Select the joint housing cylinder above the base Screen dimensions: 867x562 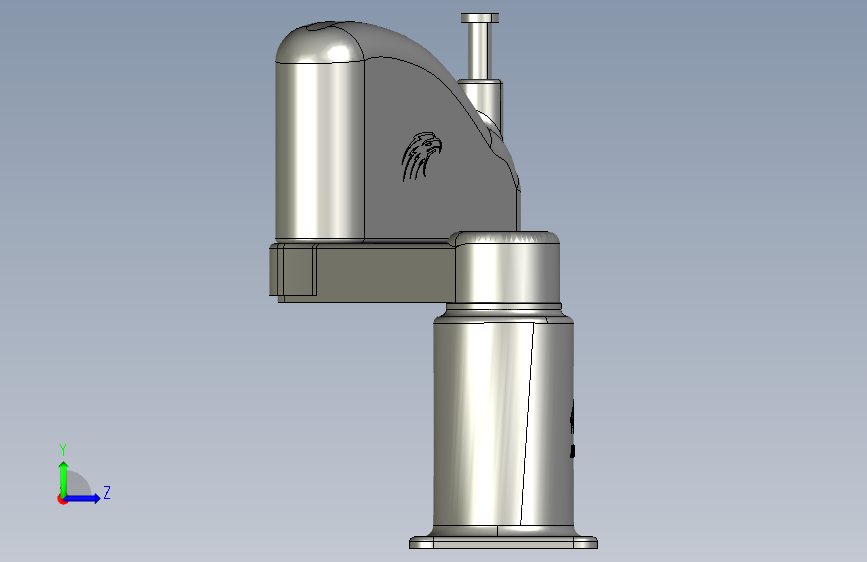pos(508,268)
